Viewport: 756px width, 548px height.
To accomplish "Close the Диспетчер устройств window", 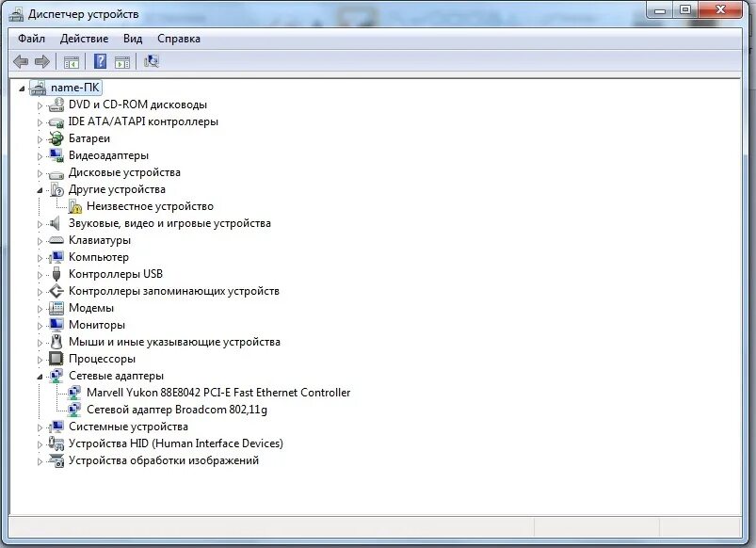I will [721, 9].
